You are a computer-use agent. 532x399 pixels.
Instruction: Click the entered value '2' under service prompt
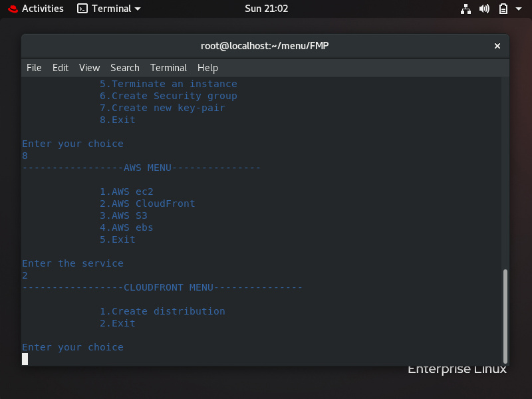pos(25,275)
